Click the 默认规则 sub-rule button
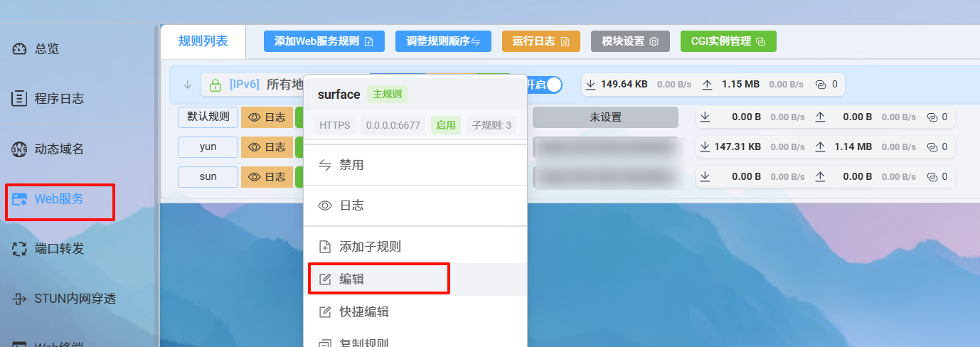 click(208, 117)
